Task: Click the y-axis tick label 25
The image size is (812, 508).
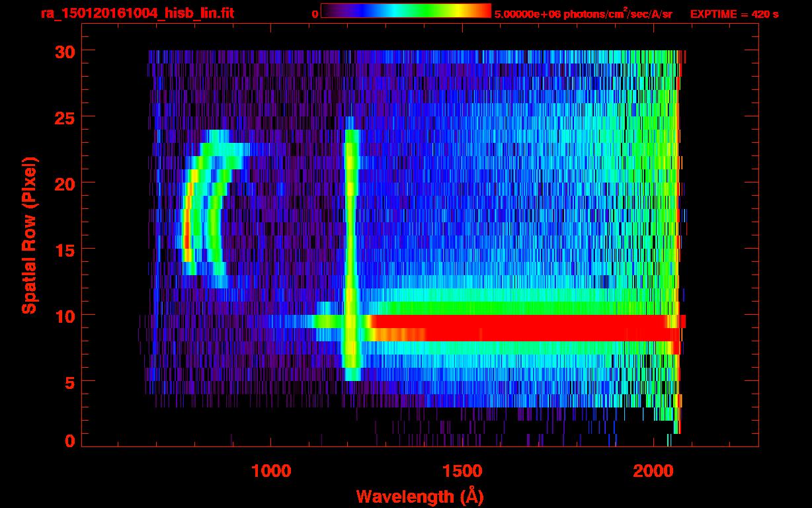Action: (x=63, y=117)
